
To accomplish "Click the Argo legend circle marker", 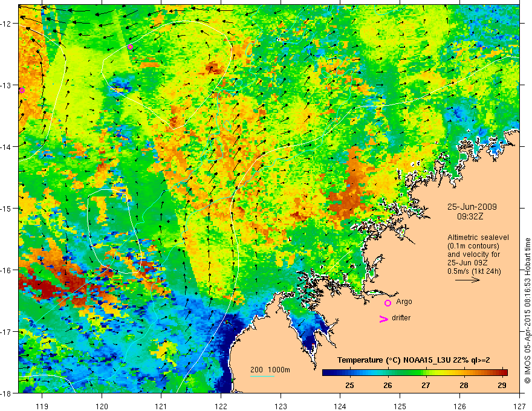I will (x=388, y=303).
